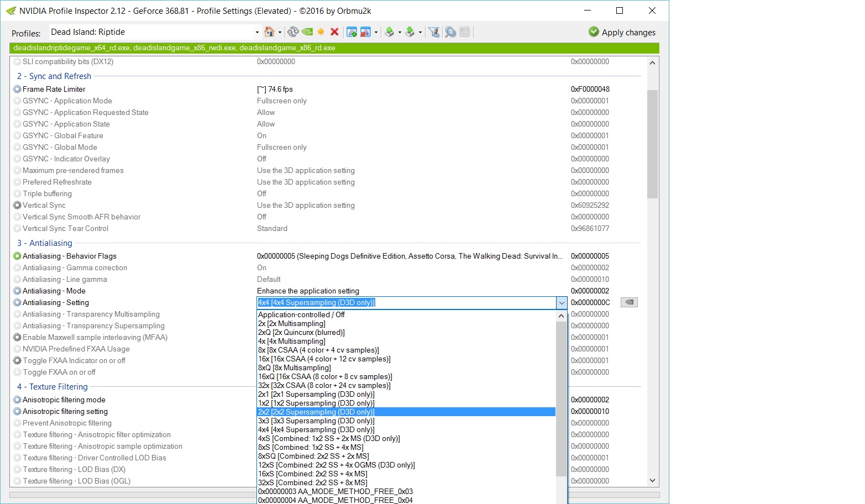Click 'Enhance the application setting' value

click(308, 291)
